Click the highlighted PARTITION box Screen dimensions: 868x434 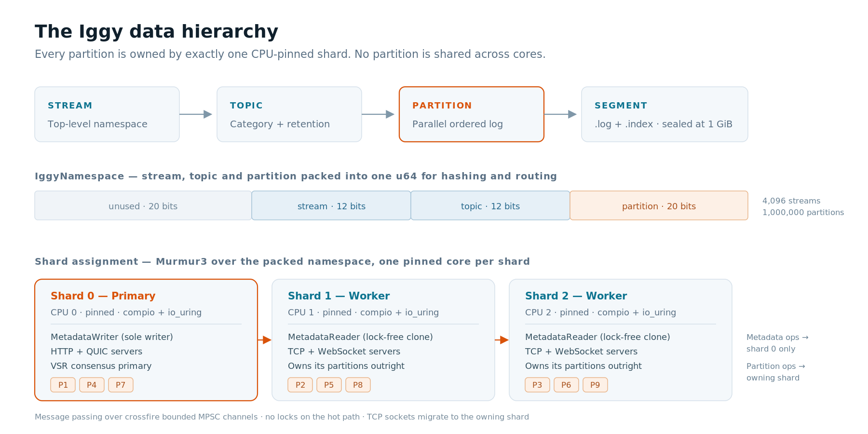pyautogui.click(x=472, y=114)
